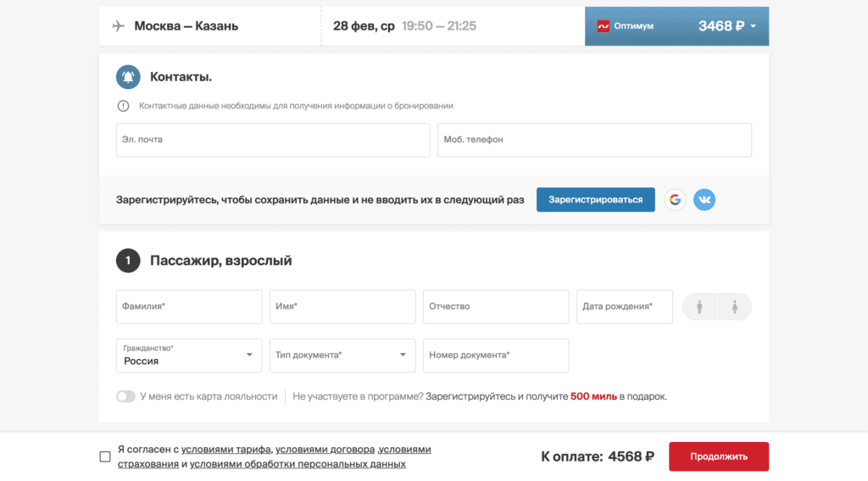Focus the Дата рождения input field
Screen dimensions: 868x481
coord(625,307)
